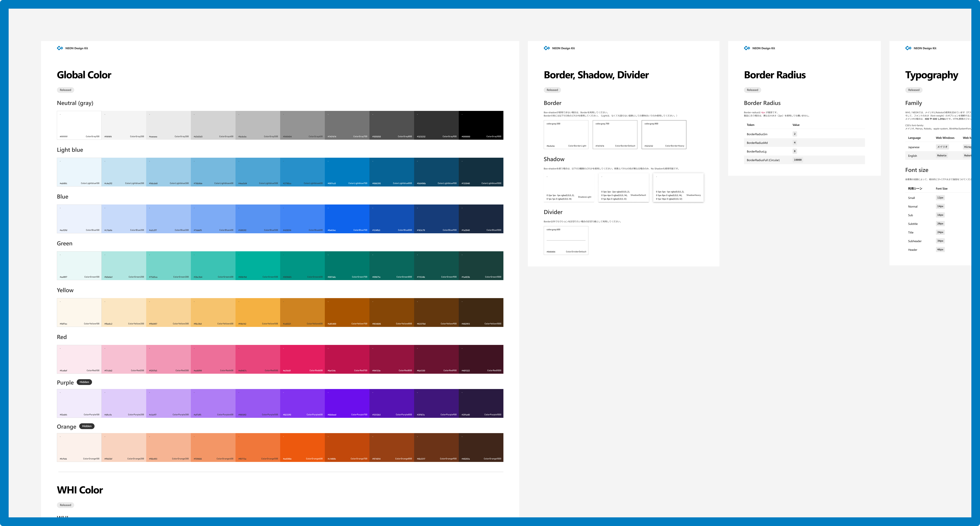Click the Hidden badge next to Purple
980x526 pixels.
coord(84,382)
